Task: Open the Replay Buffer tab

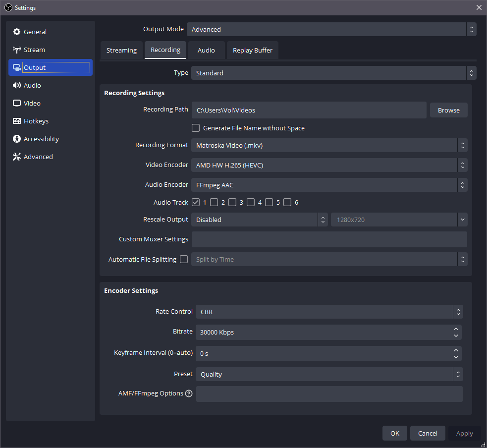Action: tap(253, 50)
